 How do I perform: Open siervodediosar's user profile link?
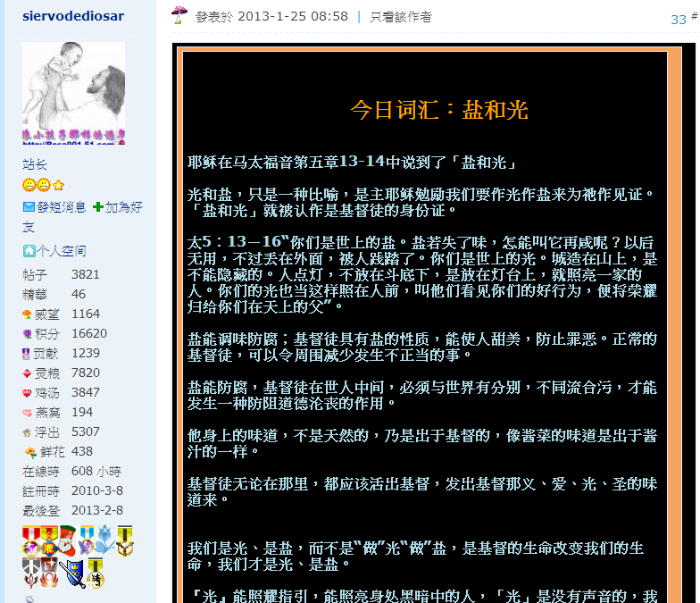click(x=73, y=16)
